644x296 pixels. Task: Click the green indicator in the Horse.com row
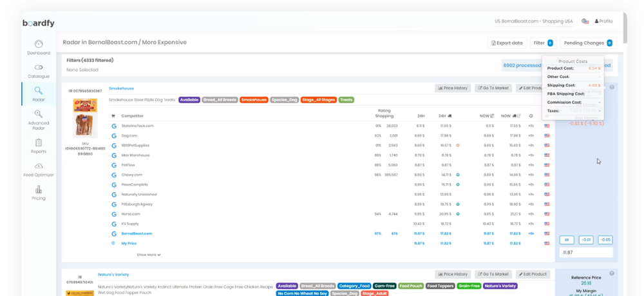(x=457, y=214)
